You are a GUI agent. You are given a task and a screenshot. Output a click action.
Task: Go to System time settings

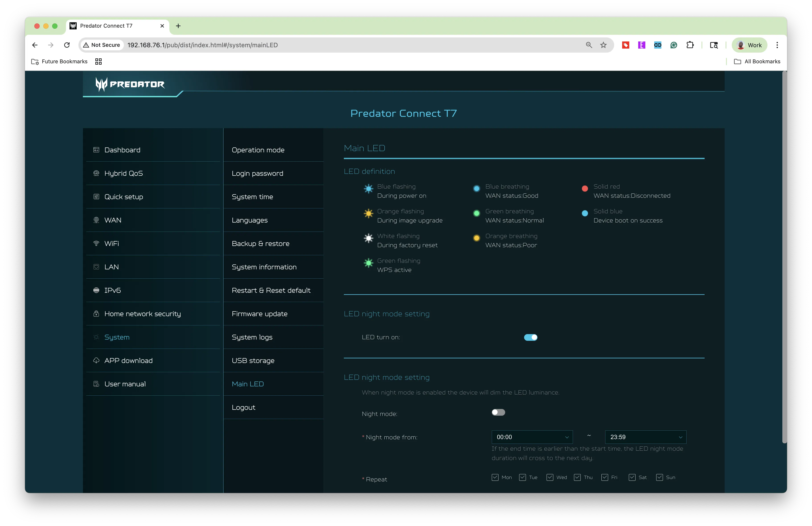[x=273, y=197]
